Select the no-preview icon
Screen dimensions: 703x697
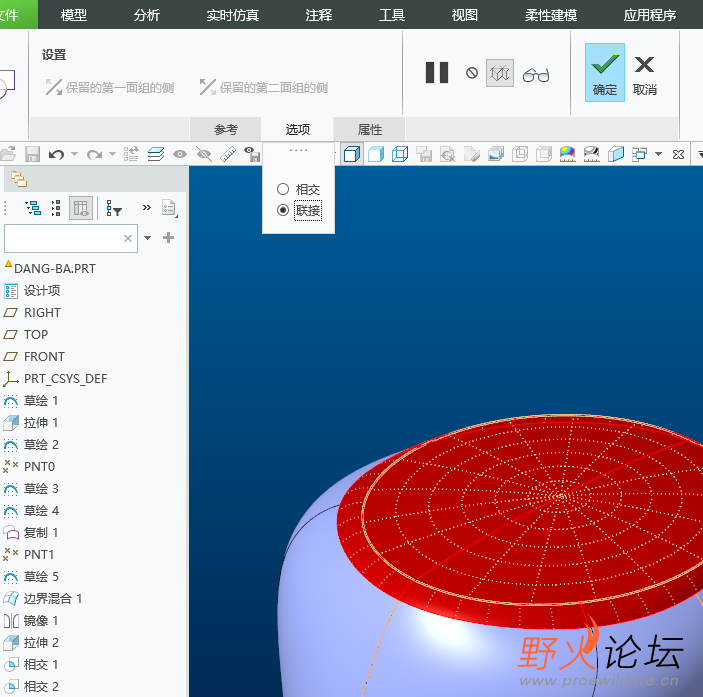pyautogui.click(x=472, y=73)
